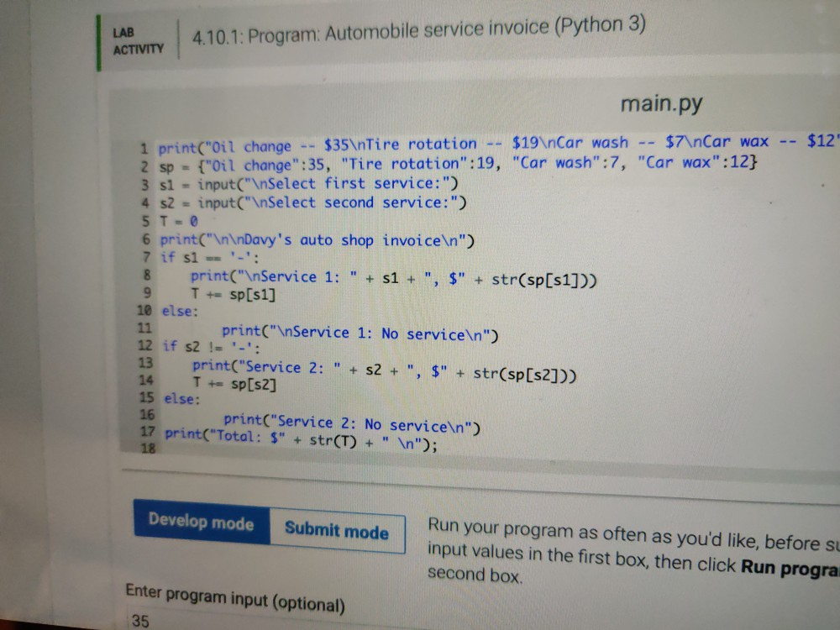This screenshot has height=630, width=840.
Task: Click line 9 T += sp[s1]
Action: pyautogui.click(x=233, y=294)
